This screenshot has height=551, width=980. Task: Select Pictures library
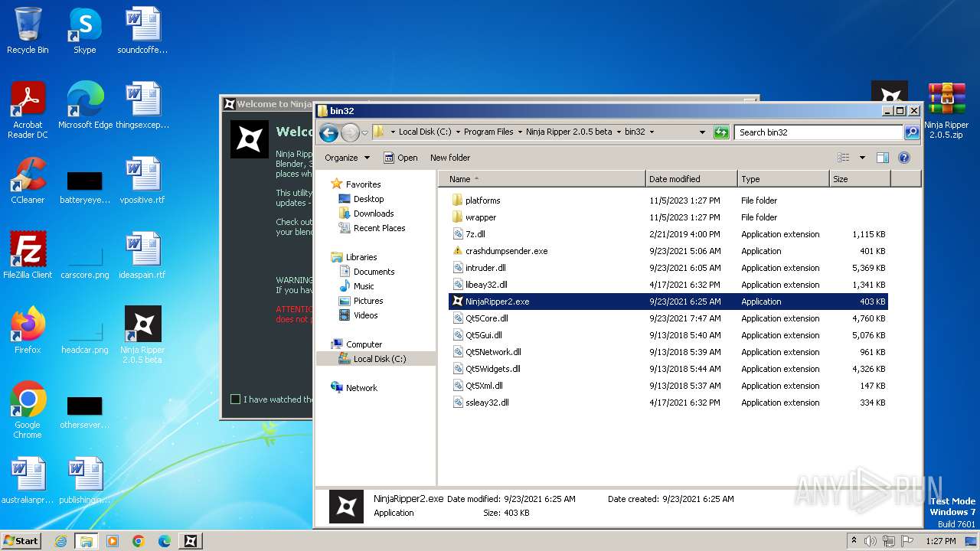368,301
